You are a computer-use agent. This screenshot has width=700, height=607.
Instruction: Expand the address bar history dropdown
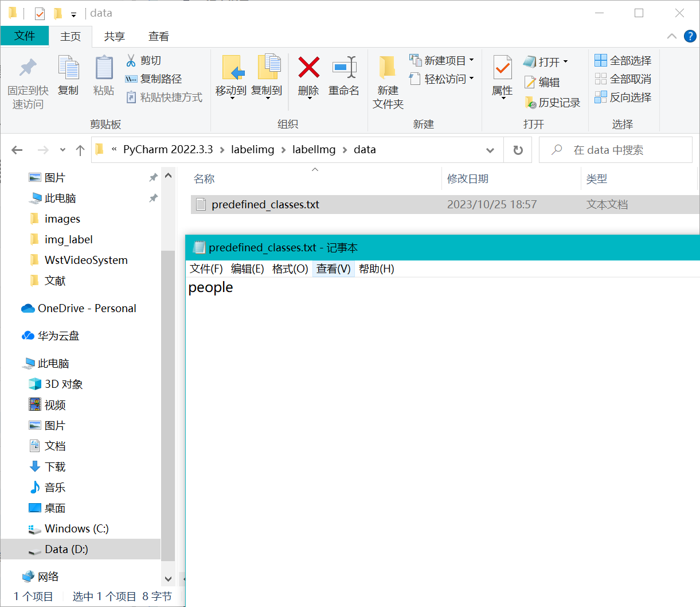tap(490, 150)
